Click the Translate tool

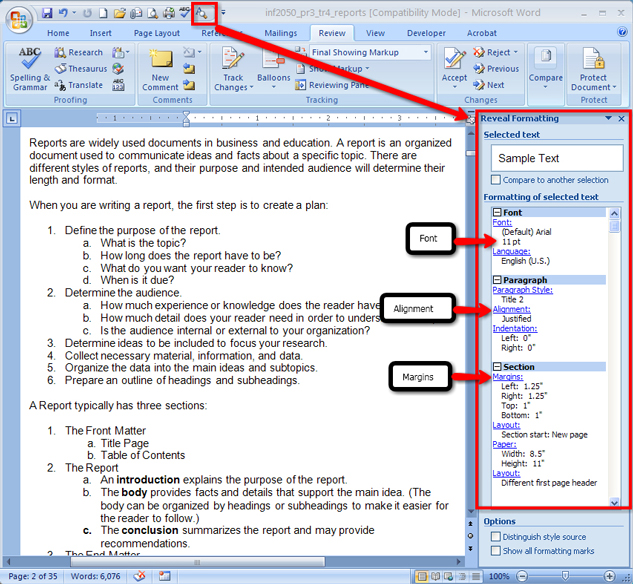coord(79,85)
